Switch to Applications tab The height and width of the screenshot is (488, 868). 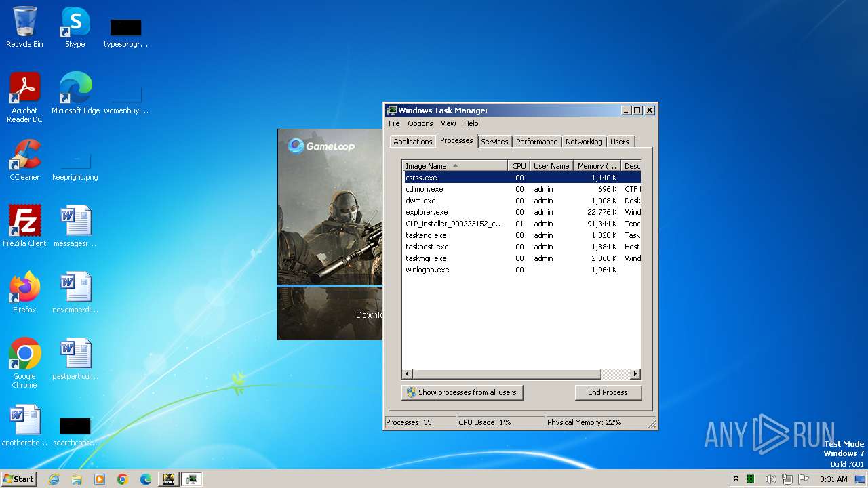[412, 142]
